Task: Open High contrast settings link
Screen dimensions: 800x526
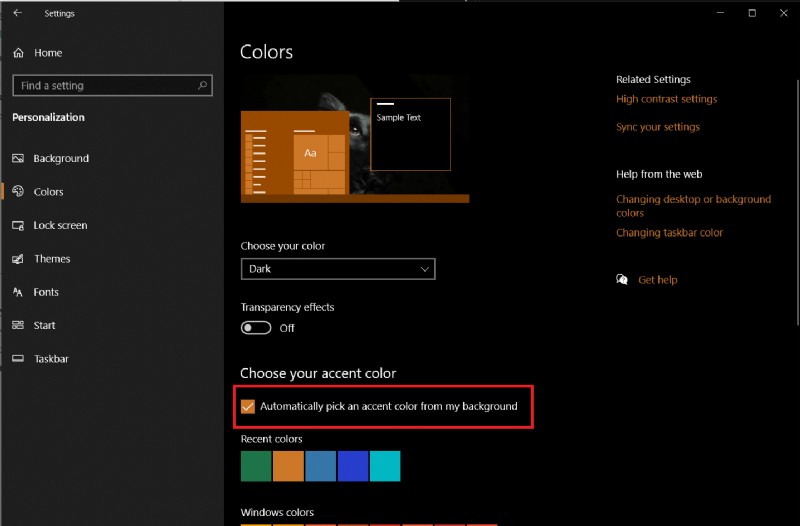Action: point(666,99)
